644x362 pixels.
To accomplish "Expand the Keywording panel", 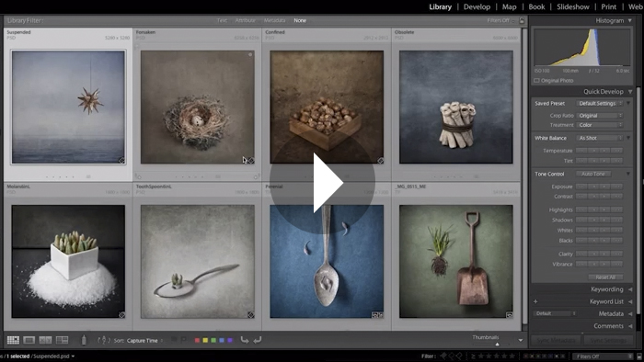I will click(630, 289).
